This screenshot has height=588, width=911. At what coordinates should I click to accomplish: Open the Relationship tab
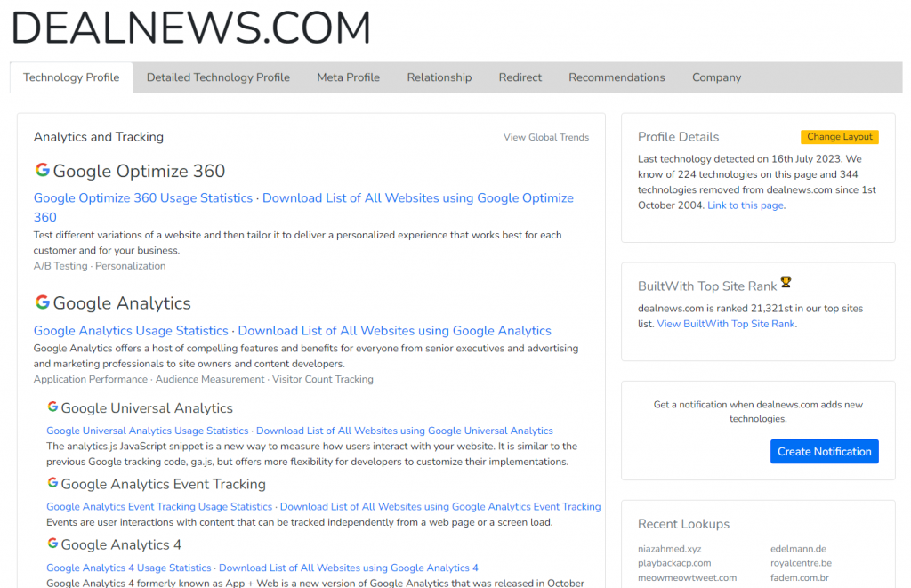tap(439, 77)
